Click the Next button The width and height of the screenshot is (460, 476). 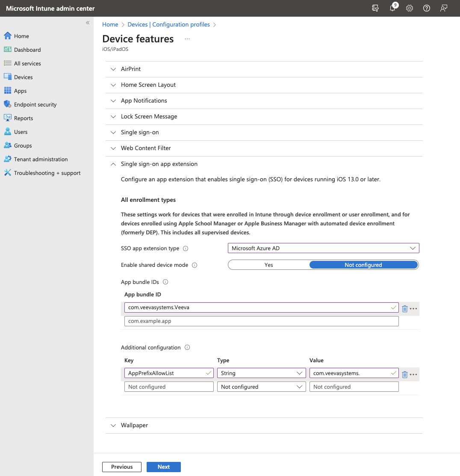163,467
